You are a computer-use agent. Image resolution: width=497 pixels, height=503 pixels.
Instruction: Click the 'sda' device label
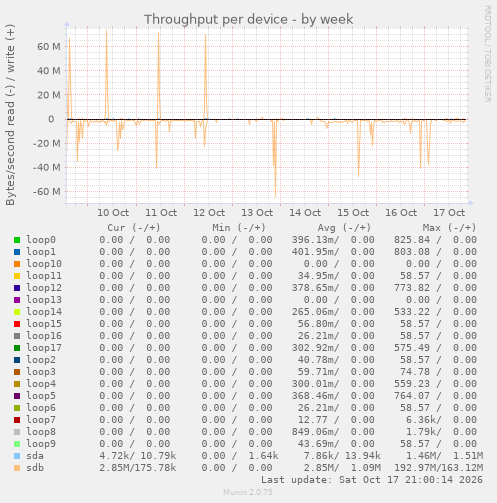coord(35,456)
